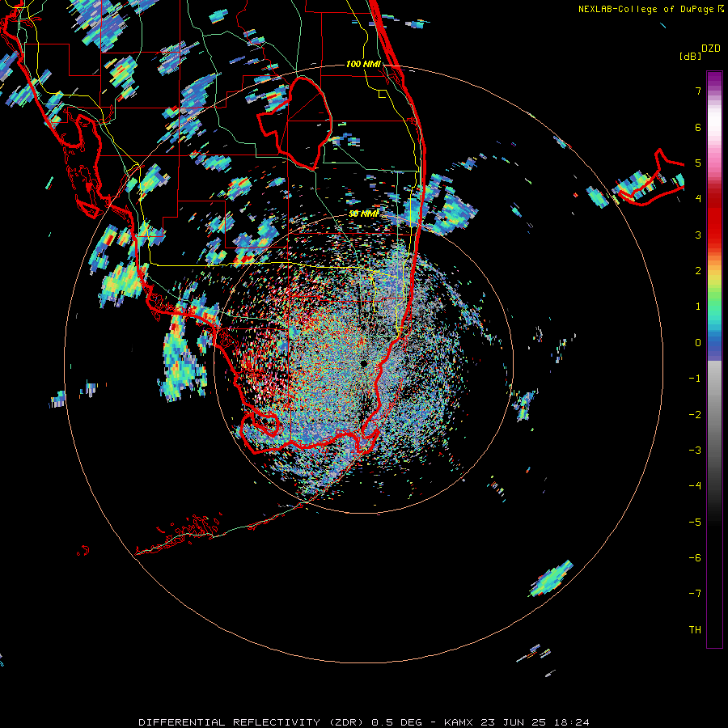Click the -4 value on the color scale
This screenshot has width=728, height=728.
695,486
